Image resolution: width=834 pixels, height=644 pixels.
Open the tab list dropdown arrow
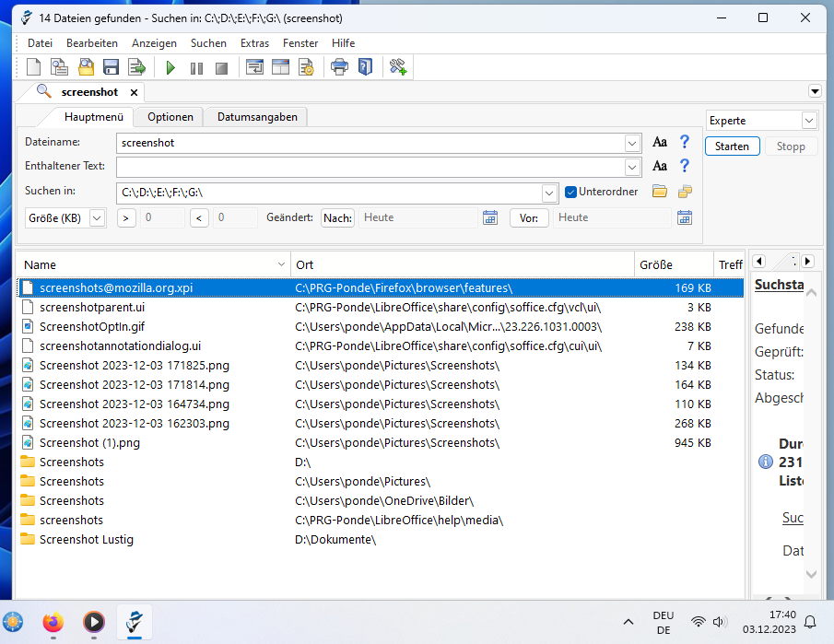pyautogui.click(x=815, y=91)
